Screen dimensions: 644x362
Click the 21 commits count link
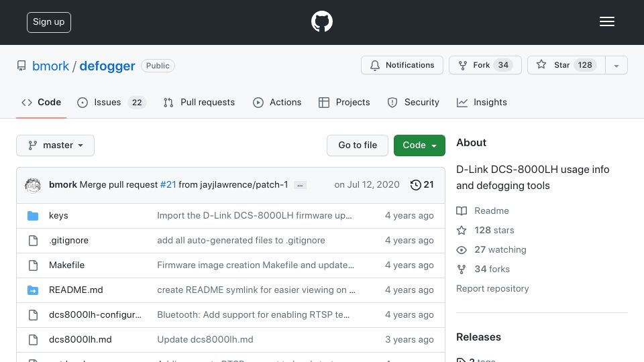[422, 185]
